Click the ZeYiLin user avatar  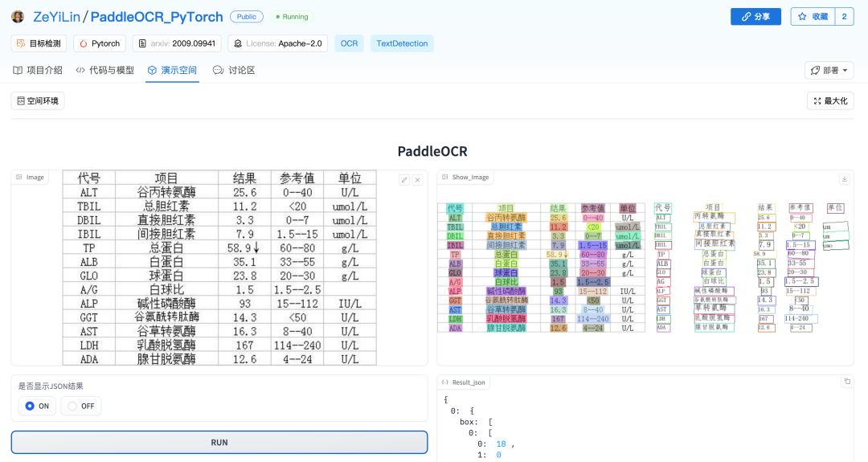[x=18, y=17]
